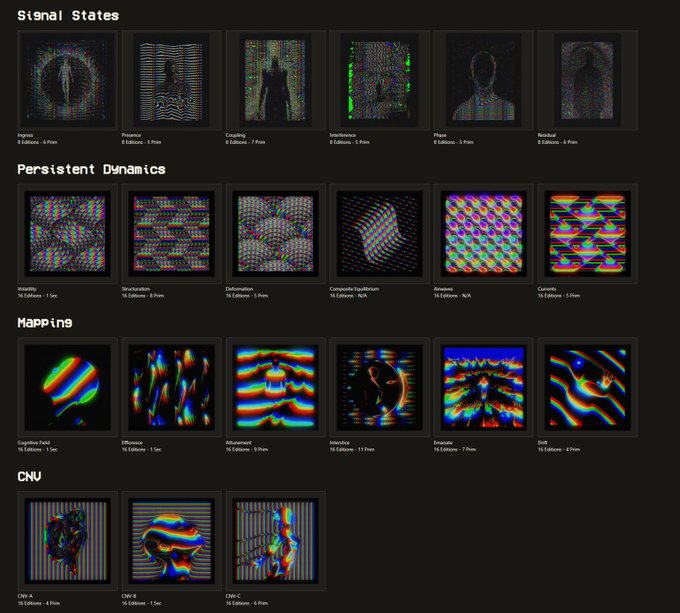Viewport: 680px width, 613px height.
Task: Click the 'Composite Equilibrium' title text
Action: click(354, 289)
